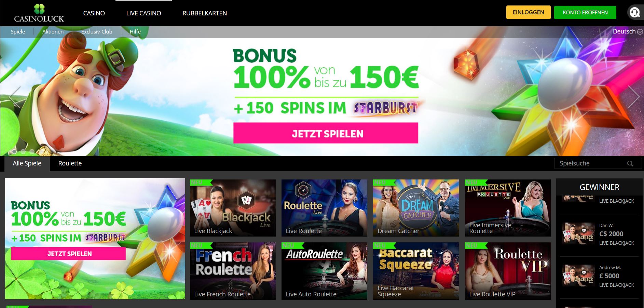The height and width of the screenshot is (308, 644).
Task: Open the Dream Catcher game thumbnail
Action: (x=416, y=208)
